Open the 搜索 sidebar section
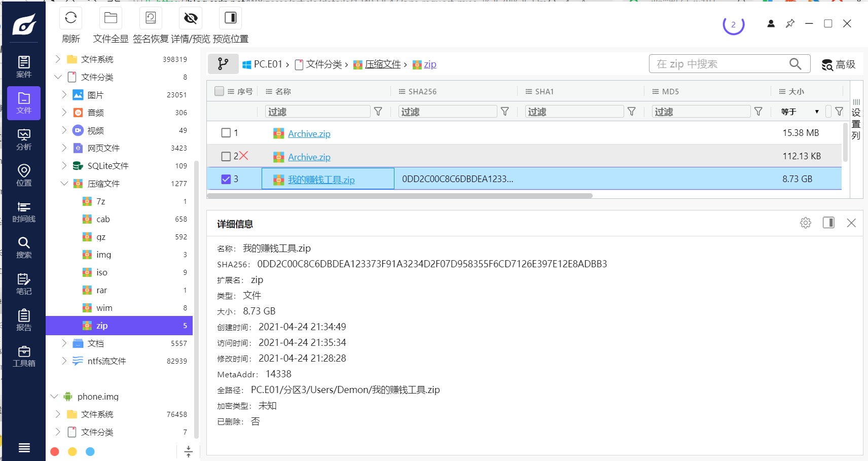 (24, 248)
